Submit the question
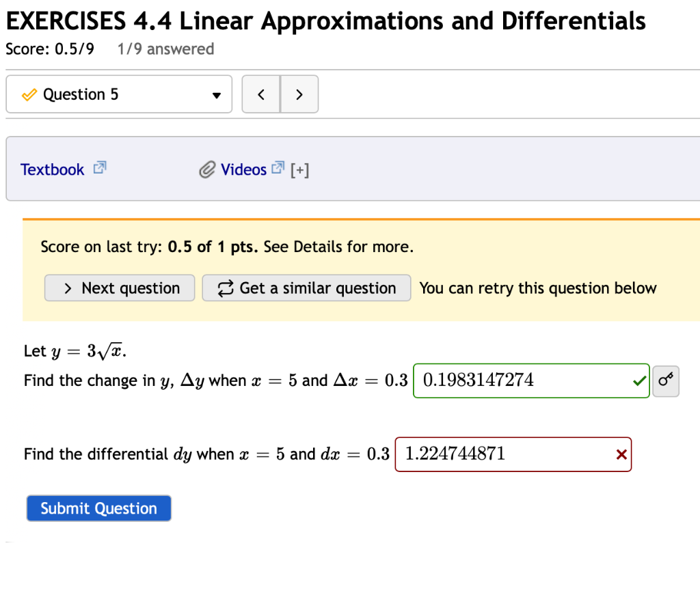This screenshot has height=608, width=700. [98, 508]
